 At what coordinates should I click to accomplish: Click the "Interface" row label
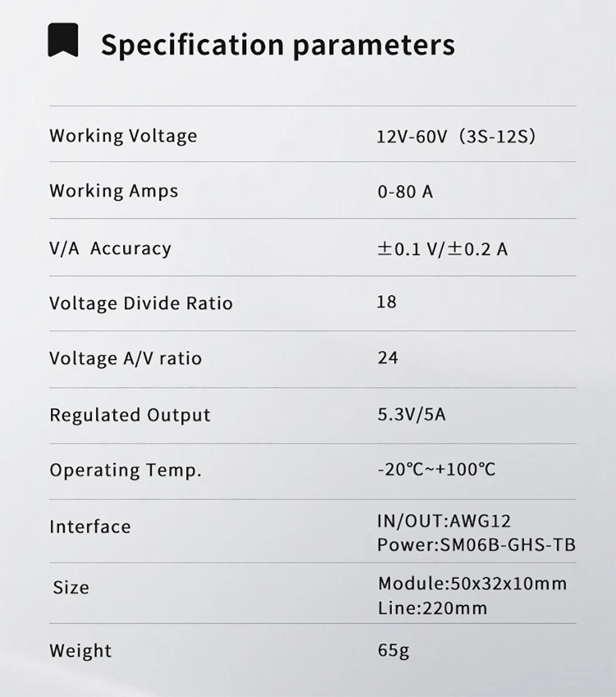click(90, 526)
